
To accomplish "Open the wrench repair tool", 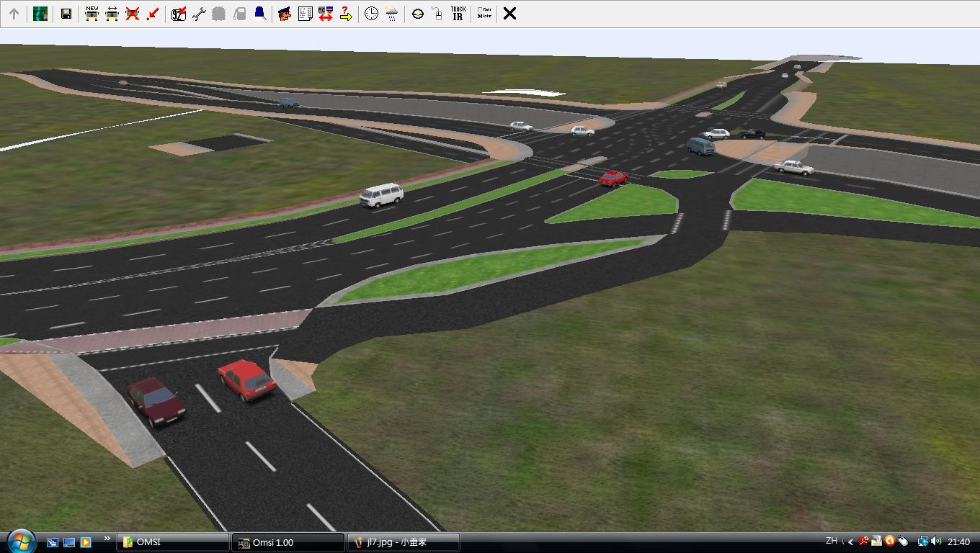I will click(199, 14).
